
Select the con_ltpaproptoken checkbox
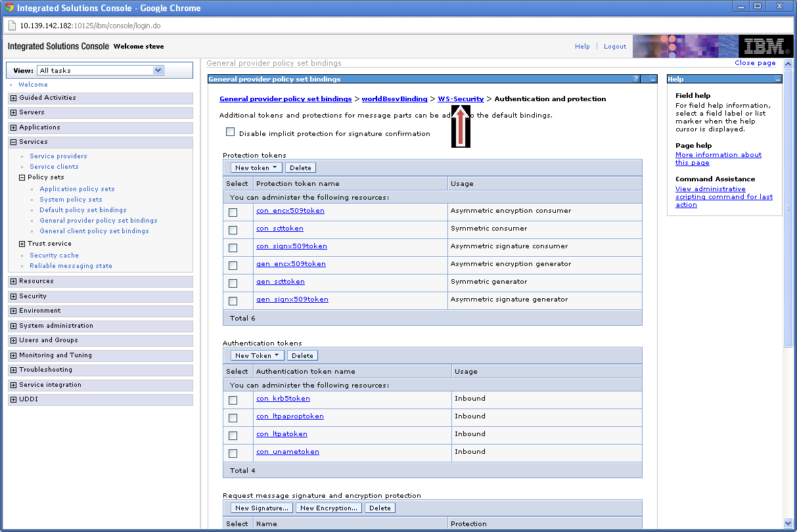pos(233,418)
